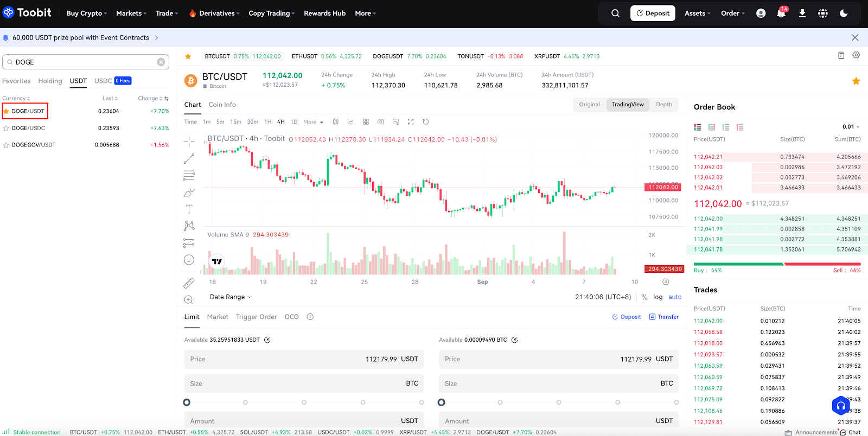Open candlestick chart style icon
This screenshot has width=868, height=436.
tap(336, 121)
